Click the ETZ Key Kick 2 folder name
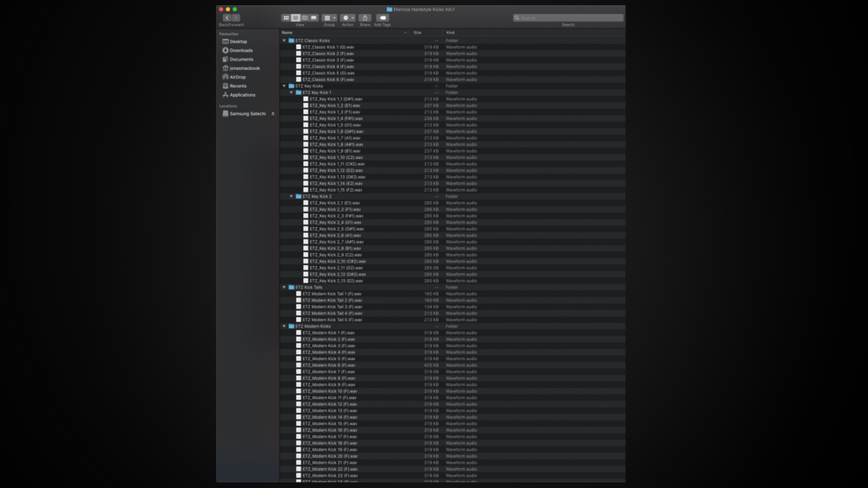 317,196
